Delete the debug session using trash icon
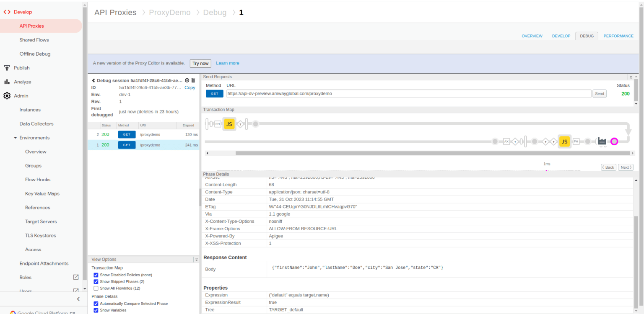 pos(193,80)
